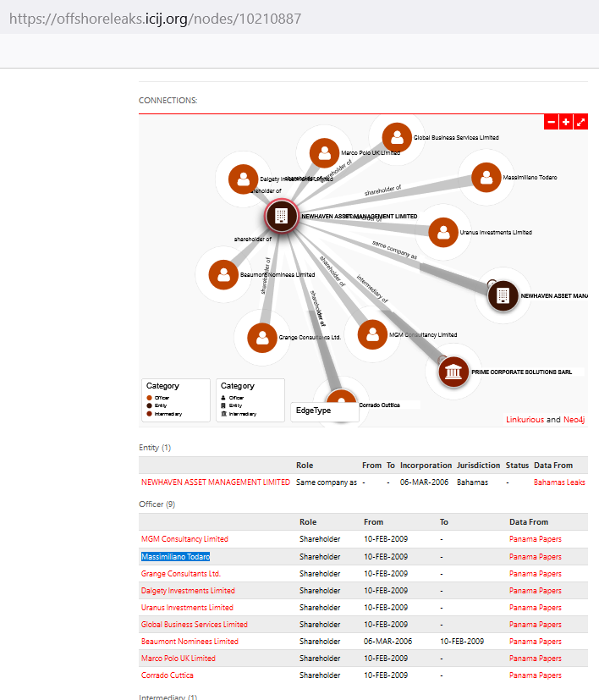Select the second NEWHAVEN ASSET MANAGEMENT entity node at right
599x700 pixels.
coord(503,295)
